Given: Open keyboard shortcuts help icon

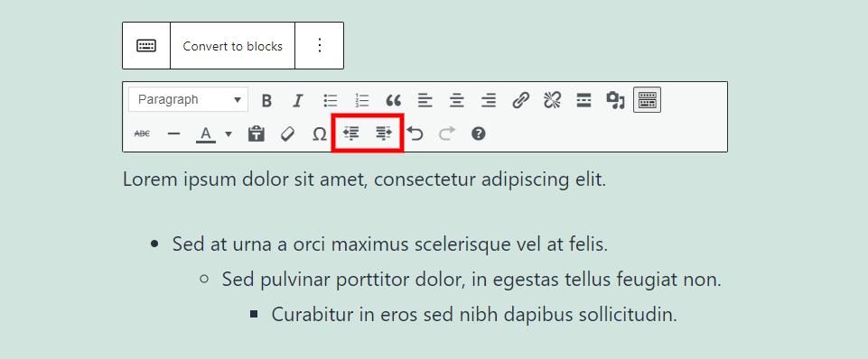Looking at the screenshot, I should coord(479,133).
